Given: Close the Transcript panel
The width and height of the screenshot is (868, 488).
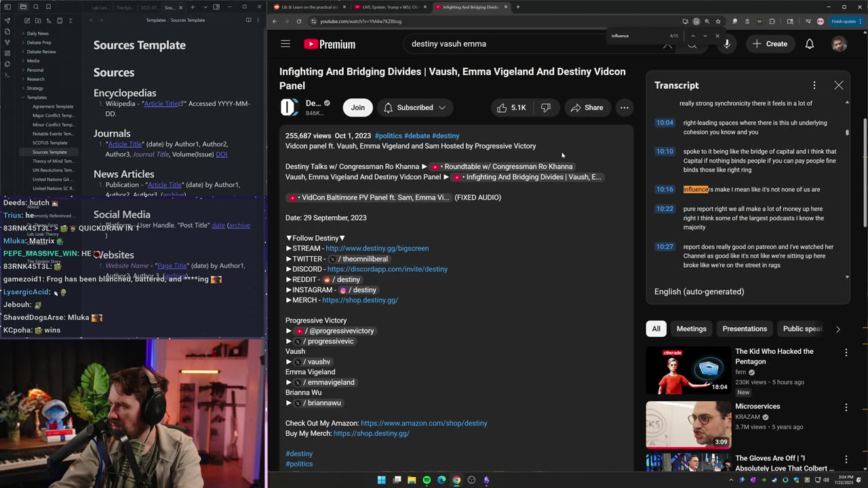Looking at the screenshot, I should click(x=839, y=85).
